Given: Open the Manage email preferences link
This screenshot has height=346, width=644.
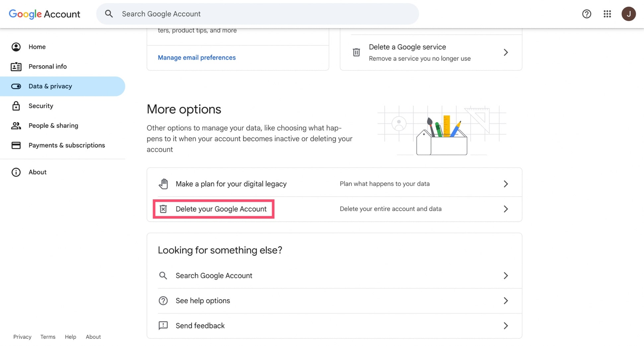Looking at the screenshot, I should click(x=197, y=58).
